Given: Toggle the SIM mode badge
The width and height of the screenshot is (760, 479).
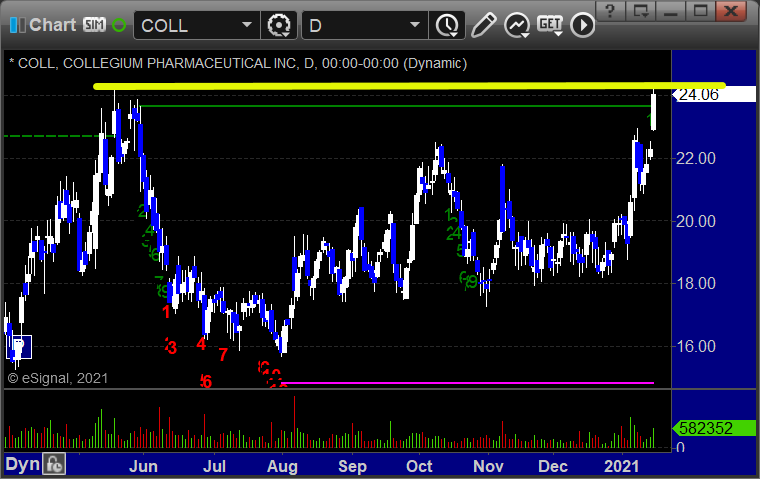Looking at the screenshot, I should pyautogui.click(x=94, y=25).
